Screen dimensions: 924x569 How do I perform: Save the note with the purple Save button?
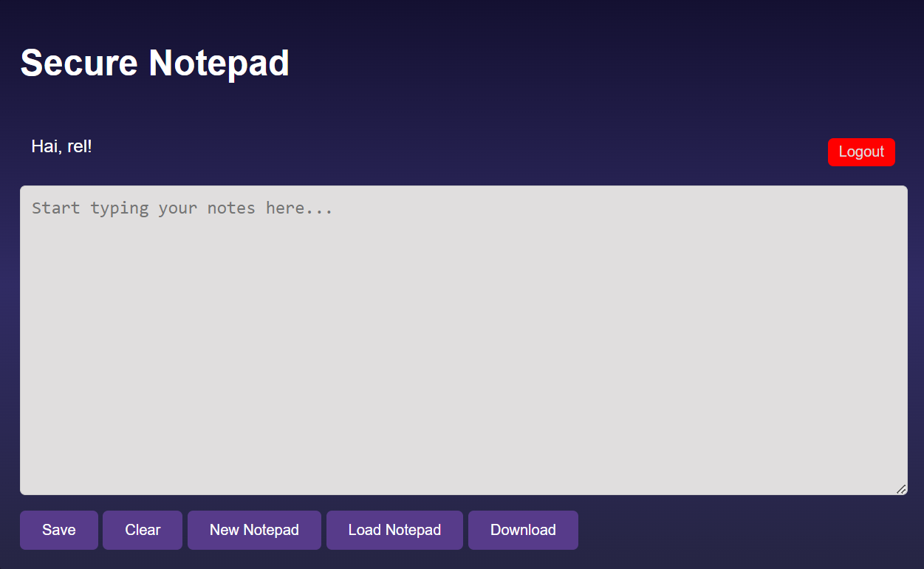[59, 530]
